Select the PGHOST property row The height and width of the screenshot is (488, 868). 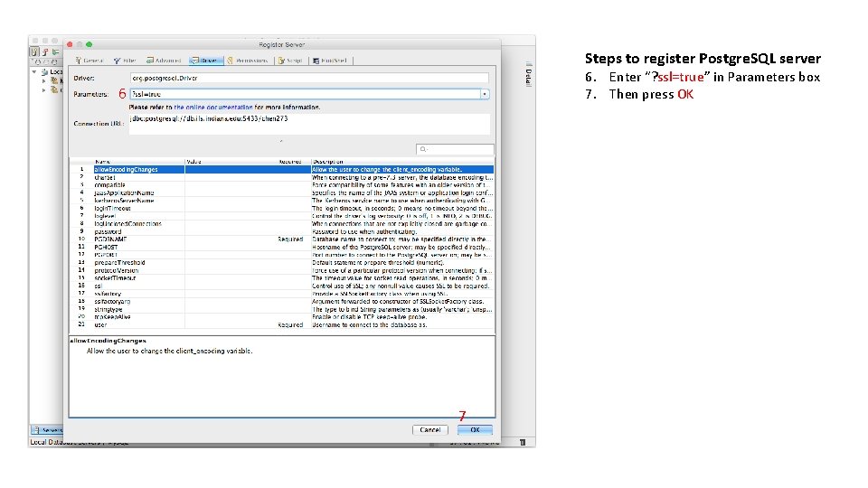(282, 247)
